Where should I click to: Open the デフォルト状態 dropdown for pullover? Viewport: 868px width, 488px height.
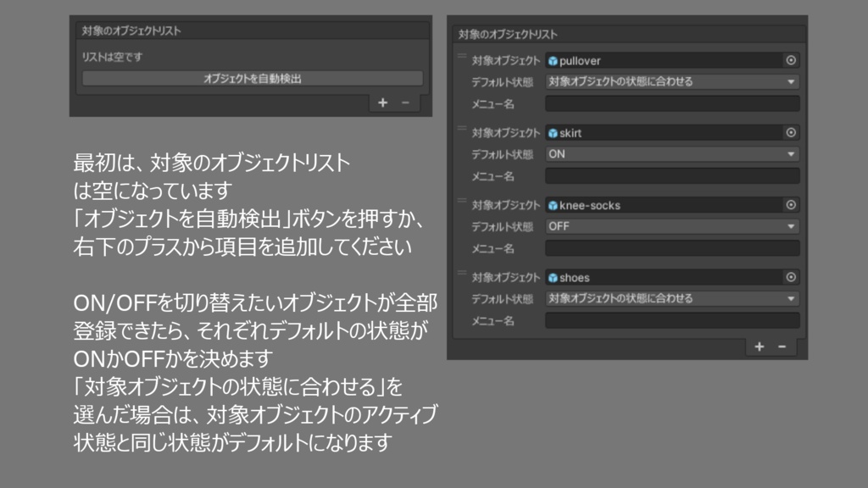tap(672, 81)
